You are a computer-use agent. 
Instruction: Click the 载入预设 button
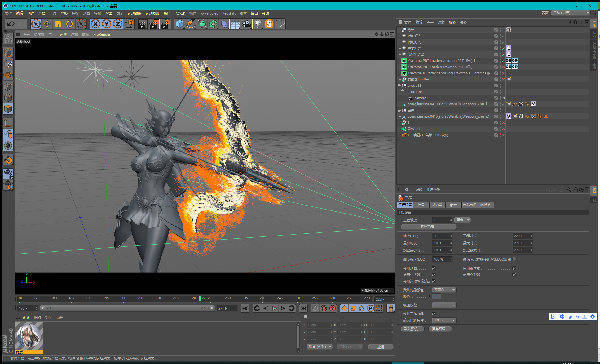click(413, 329)
